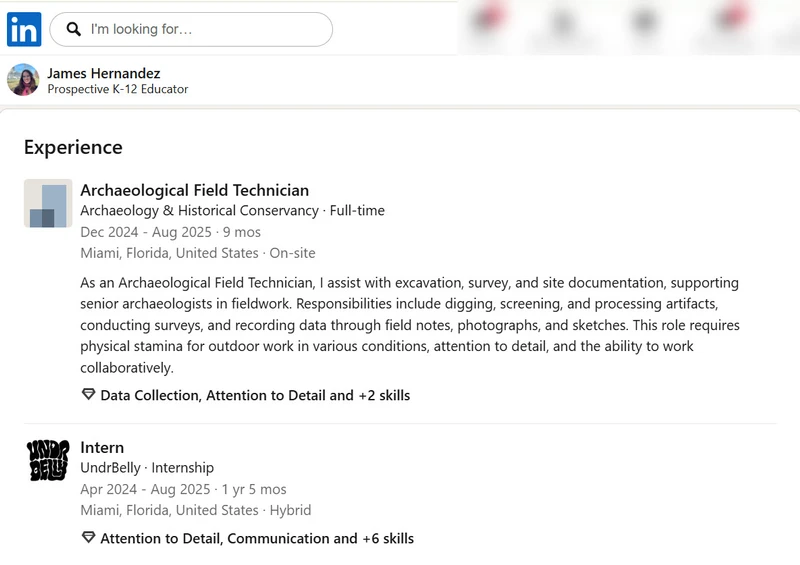The image size is (800, 565).
Task: Click the Prospective K-12 Educator headline
Action: tap(118, 89)
